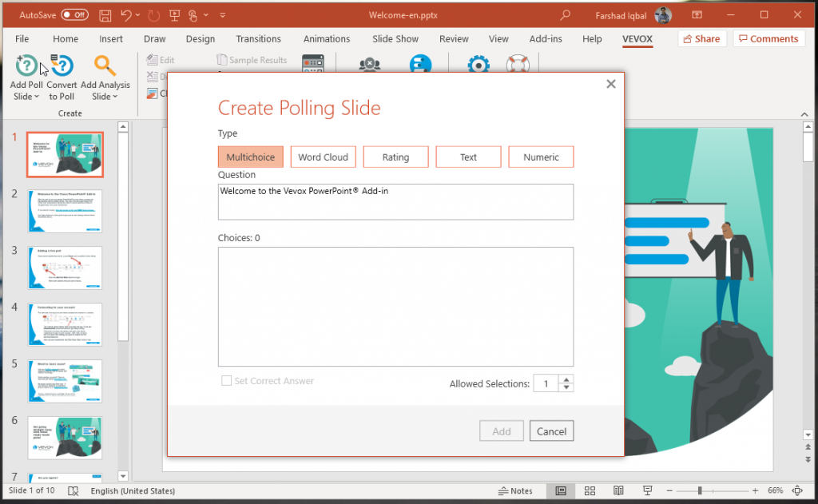Image resolution: width=818 pixels, height=504 pixels.
Task: Start Slide Show from status bar
Action: (x=647, y=490)
